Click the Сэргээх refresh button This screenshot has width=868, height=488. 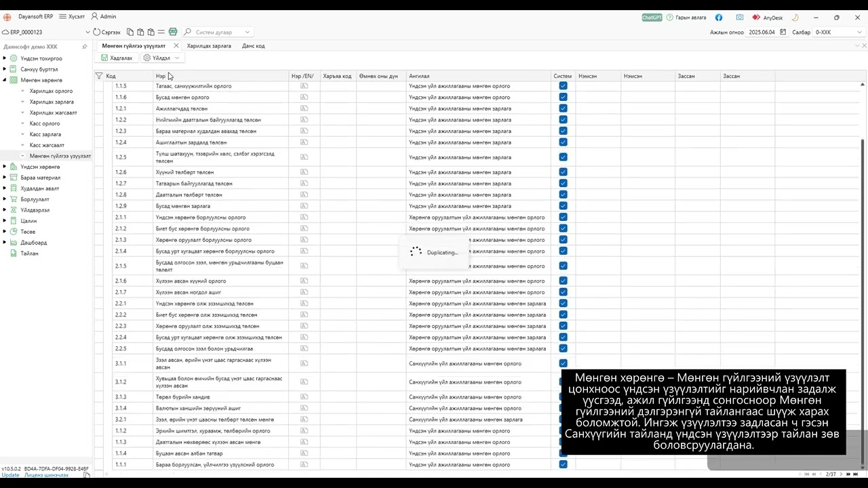(x=106, y=32)
